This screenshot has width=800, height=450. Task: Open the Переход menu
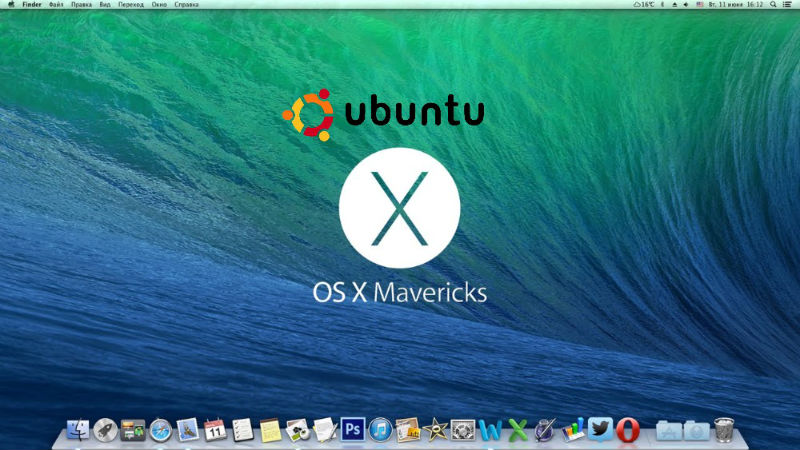coord(131,4)
